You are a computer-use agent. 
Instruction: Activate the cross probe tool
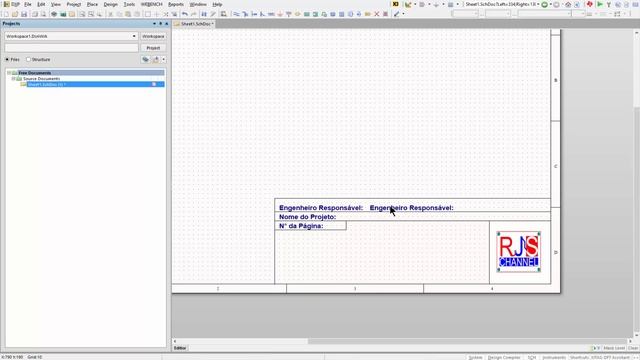[213, 14]
